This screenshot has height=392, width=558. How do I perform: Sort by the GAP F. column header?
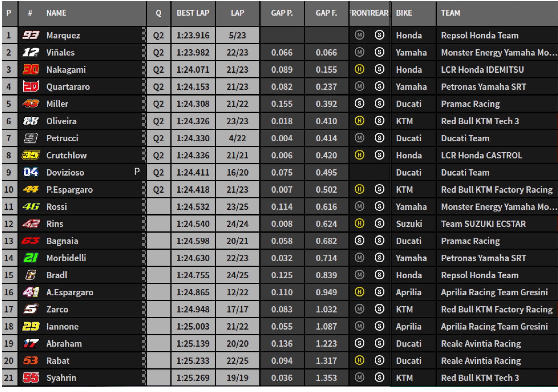(x=326, y=13)
